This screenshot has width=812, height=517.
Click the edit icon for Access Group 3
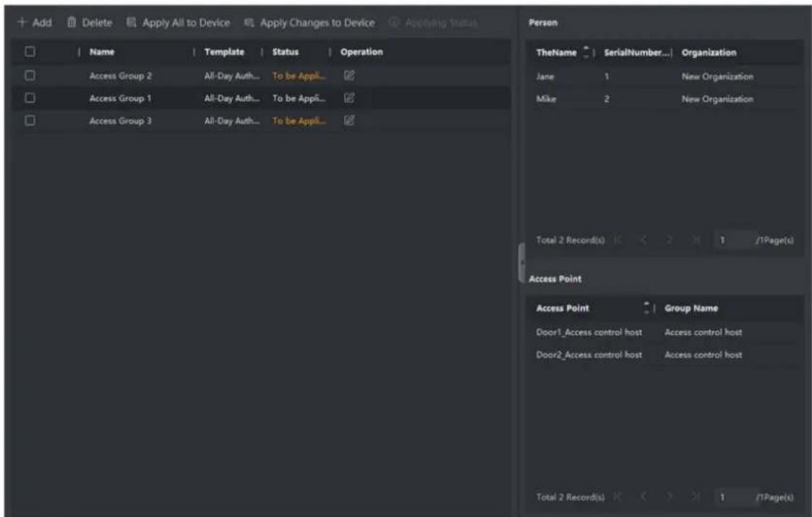pyautogui.click(x=349, y=121)
